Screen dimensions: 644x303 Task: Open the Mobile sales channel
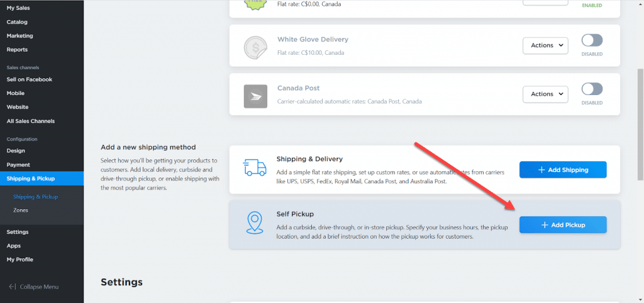16,93
